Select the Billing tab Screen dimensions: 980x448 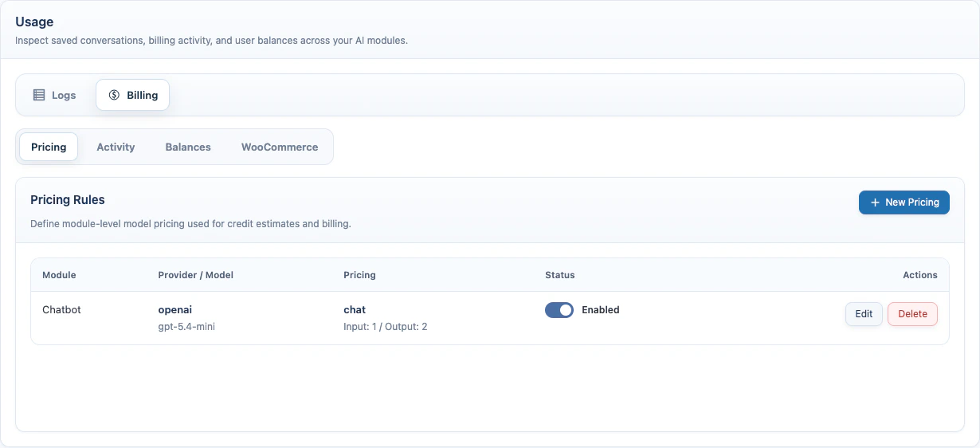133,95
